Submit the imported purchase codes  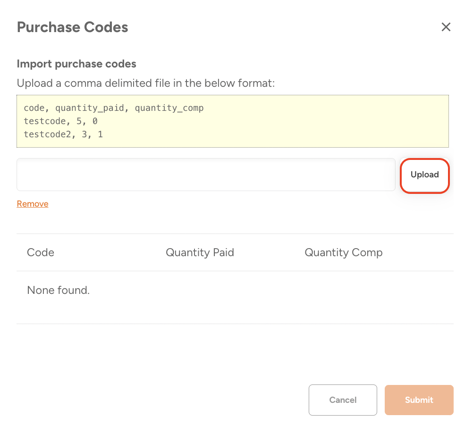[x=419, y=400]
